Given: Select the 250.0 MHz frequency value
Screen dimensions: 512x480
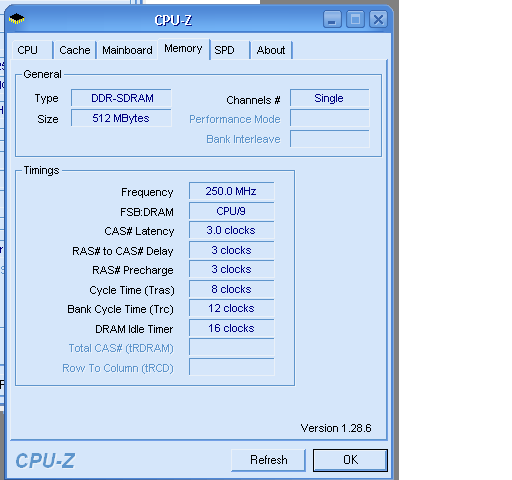Looking at the screenshot, I should pyautogui.click(x=232, y=191).
